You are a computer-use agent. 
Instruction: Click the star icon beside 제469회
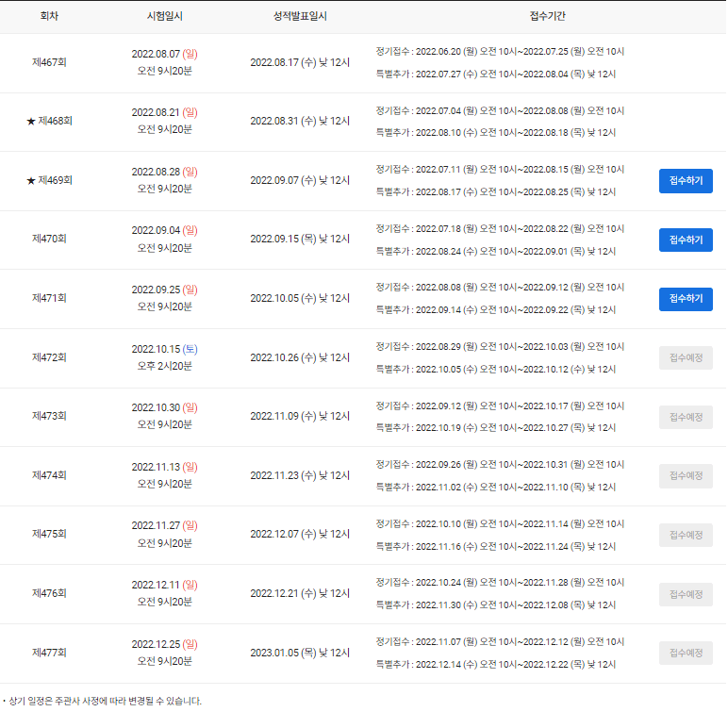(x=31, y=180)
